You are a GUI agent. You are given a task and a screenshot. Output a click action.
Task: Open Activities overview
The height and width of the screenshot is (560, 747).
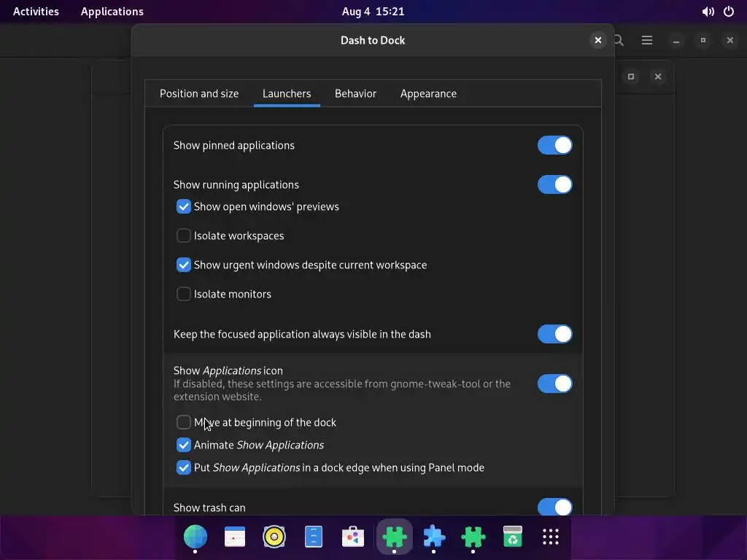point(36,12)
